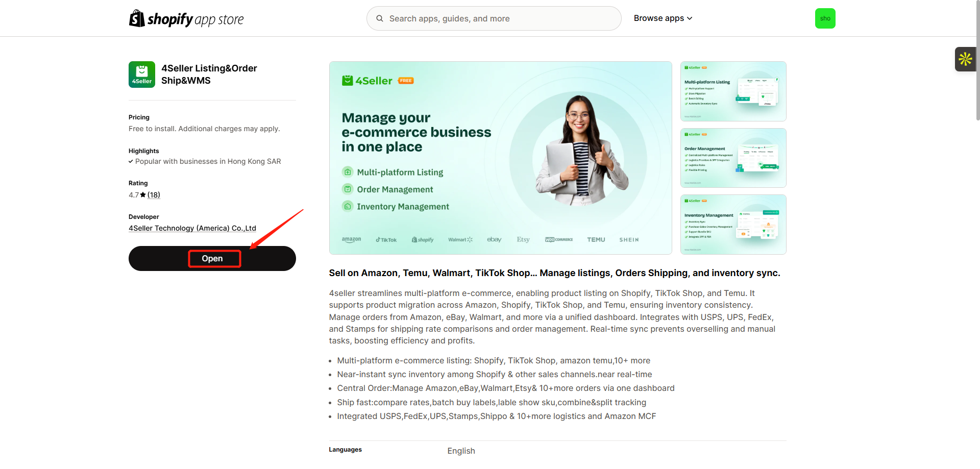This screenshot has height=469, width=980.
Task: Click the 4Seller Listing&Order Ship&WMS title
Action: (209, 75)
